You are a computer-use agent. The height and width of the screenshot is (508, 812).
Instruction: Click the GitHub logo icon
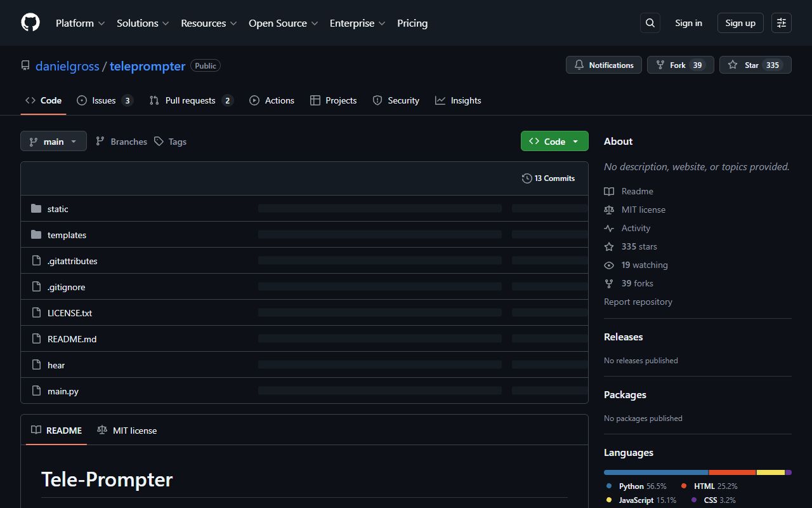[x=30, y=23]
